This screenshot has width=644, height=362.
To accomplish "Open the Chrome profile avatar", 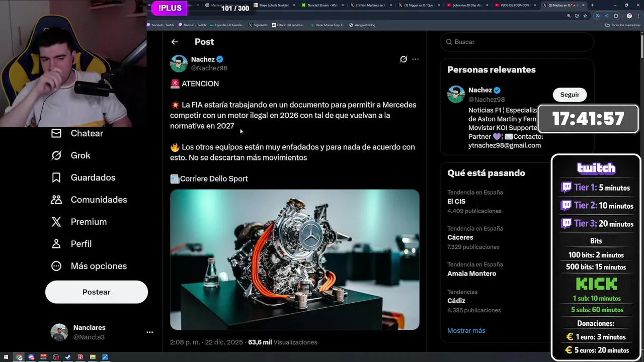I will coord(629,16).
